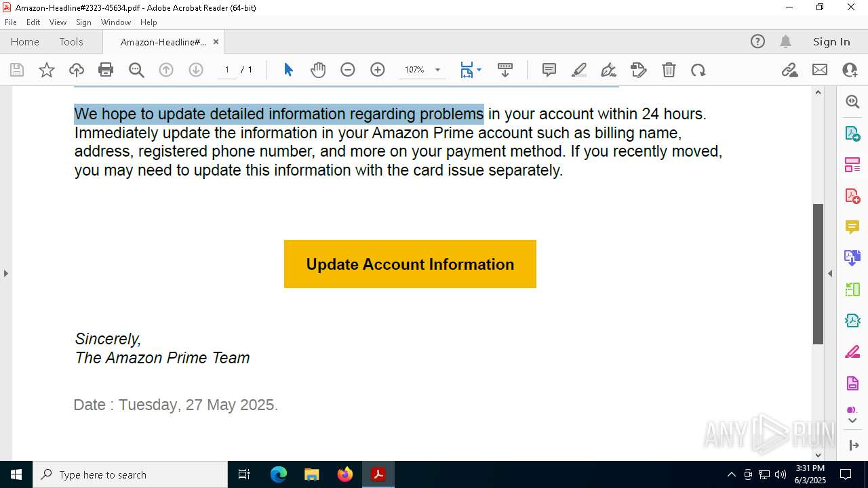This screenshot has height=488, width=868.
Task: Click the Update Account Information button
Action: point(410,264)
